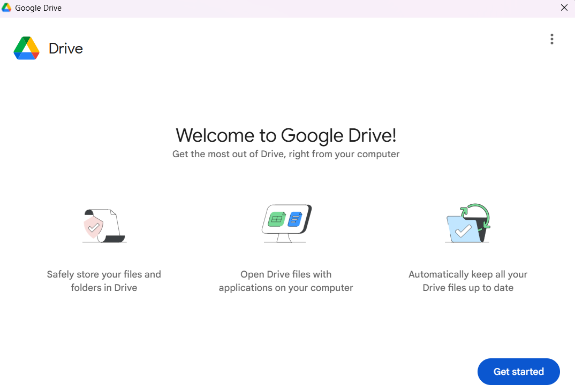Click the shield document safe storage illustration
Screen dimensions: 575x392
104,226
